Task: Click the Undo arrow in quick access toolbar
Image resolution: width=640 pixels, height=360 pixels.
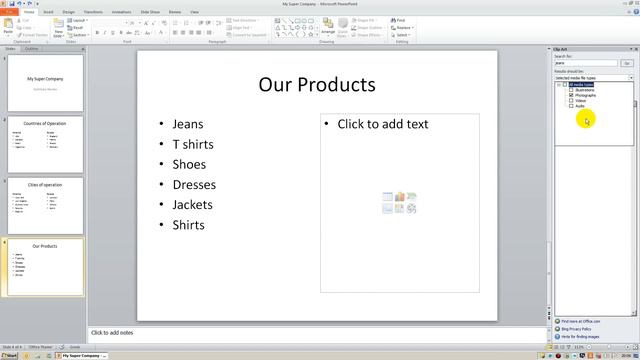Action: pos(19,4)
